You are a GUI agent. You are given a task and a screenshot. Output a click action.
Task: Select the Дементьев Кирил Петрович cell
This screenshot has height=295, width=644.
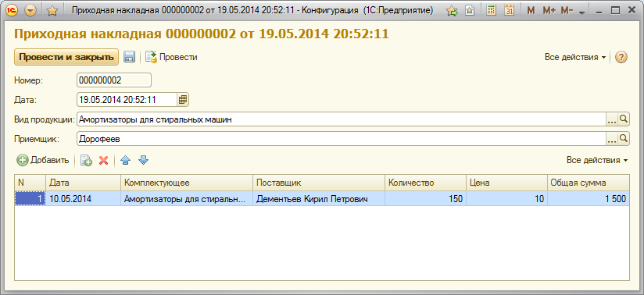pos(319,199)
